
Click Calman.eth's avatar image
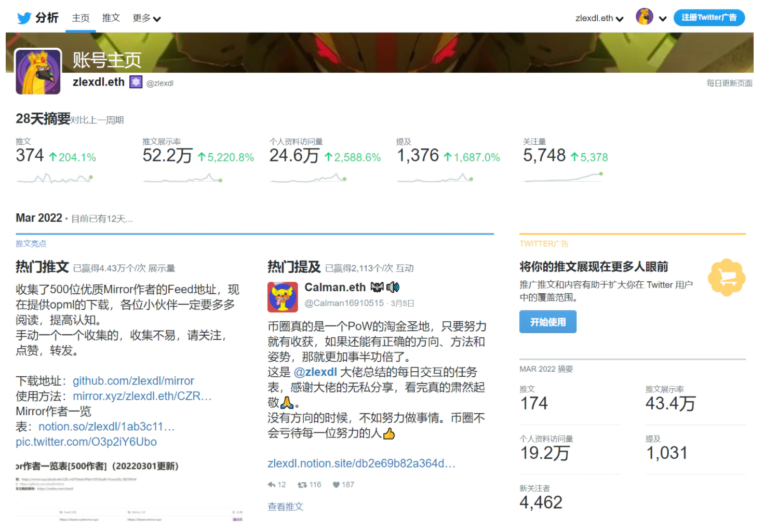283,297
